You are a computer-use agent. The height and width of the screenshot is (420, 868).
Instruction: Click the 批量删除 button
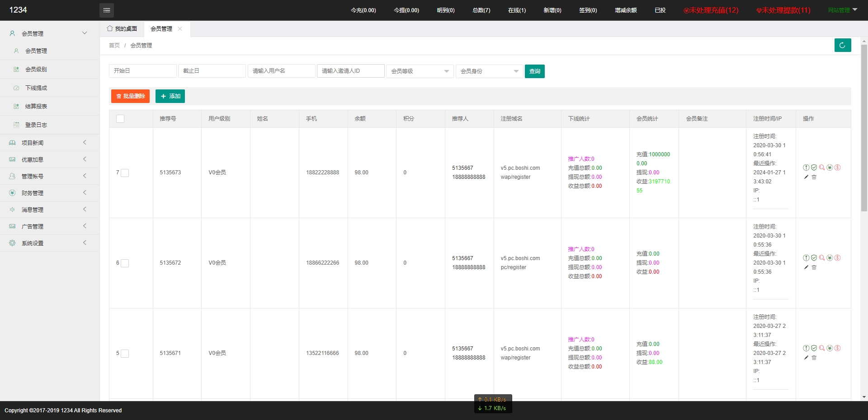(x=130, y=96)
